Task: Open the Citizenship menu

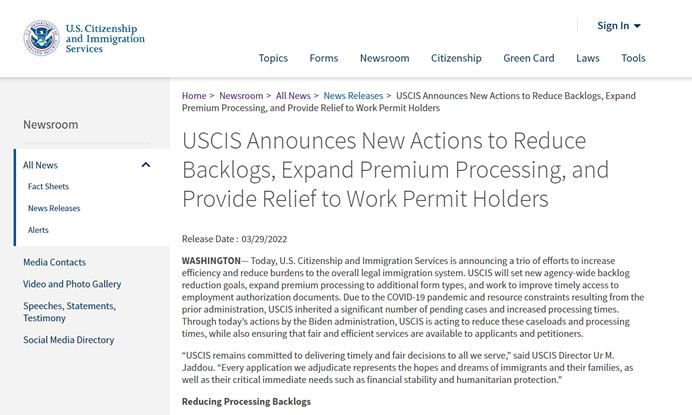Action: click(x=456, y=58)
